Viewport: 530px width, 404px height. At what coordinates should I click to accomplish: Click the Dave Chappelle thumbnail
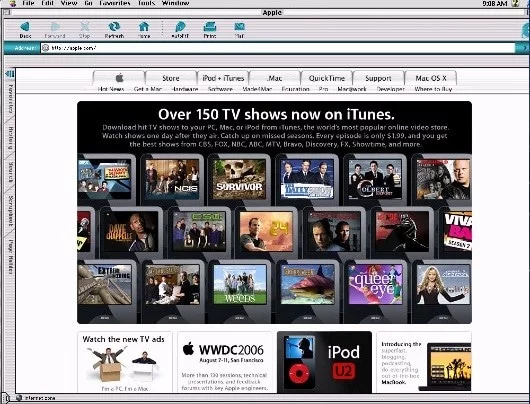point(131,232)
